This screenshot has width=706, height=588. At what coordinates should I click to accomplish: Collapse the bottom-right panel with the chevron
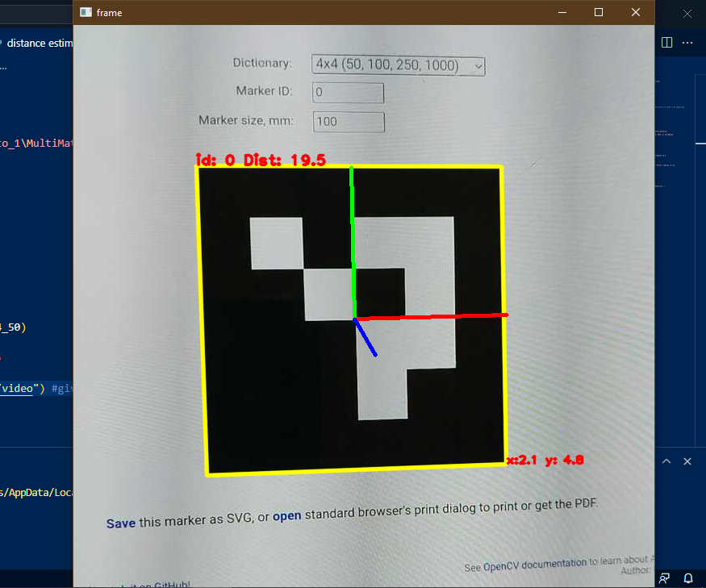point(666,461)
